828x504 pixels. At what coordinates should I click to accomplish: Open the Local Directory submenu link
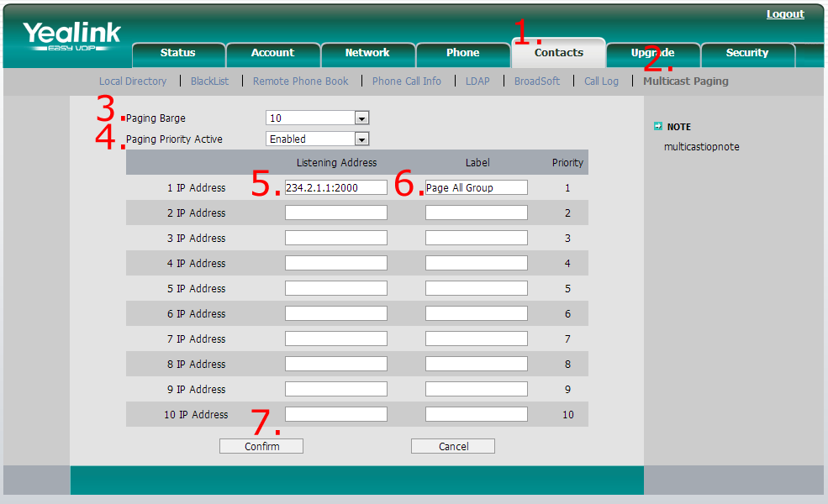tap(133, 81)
